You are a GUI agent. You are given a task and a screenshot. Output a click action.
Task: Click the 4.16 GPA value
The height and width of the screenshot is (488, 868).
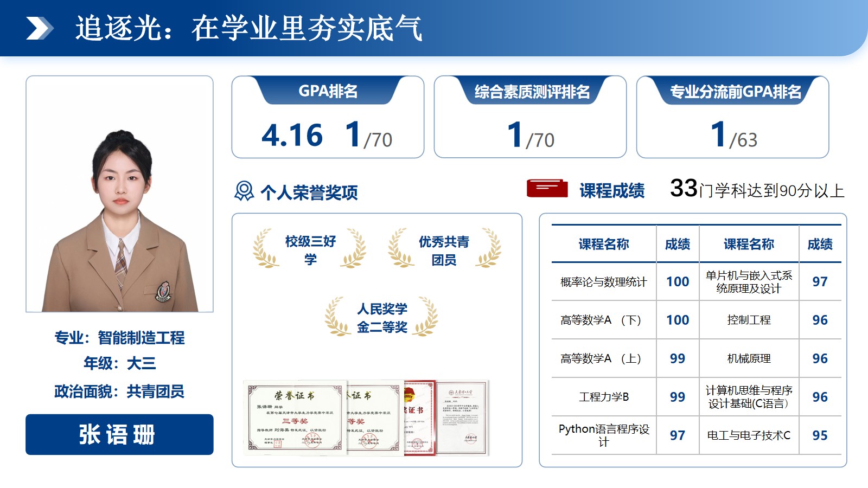click(x=292, y=136)
